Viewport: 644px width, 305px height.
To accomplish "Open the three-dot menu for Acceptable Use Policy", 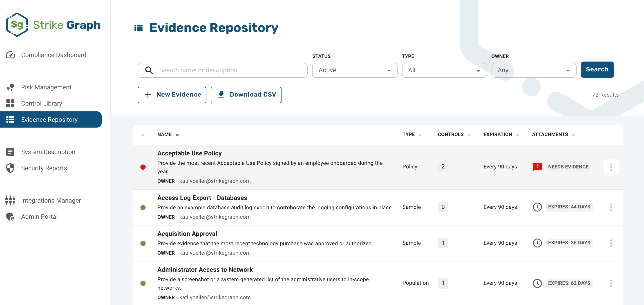I will (611, 167).
